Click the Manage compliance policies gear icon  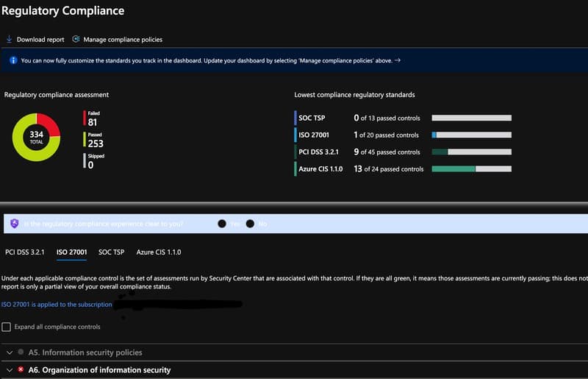76,39
